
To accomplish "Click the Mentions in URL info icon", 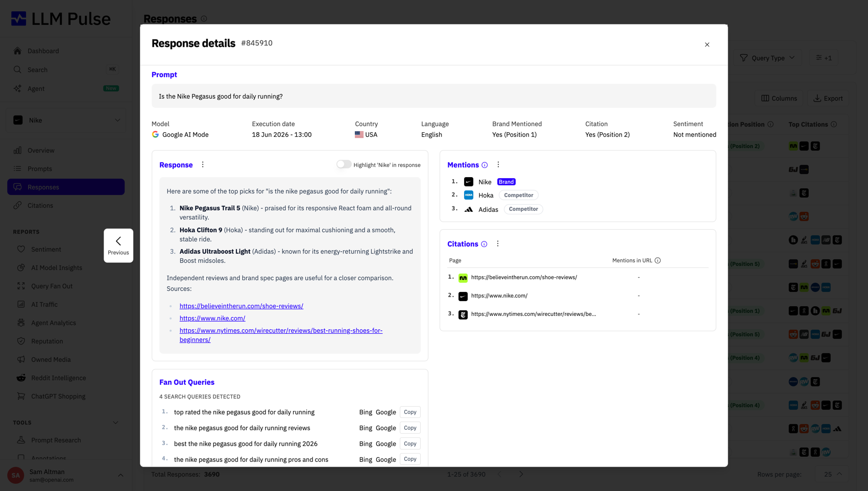I will tap(658, 261).
